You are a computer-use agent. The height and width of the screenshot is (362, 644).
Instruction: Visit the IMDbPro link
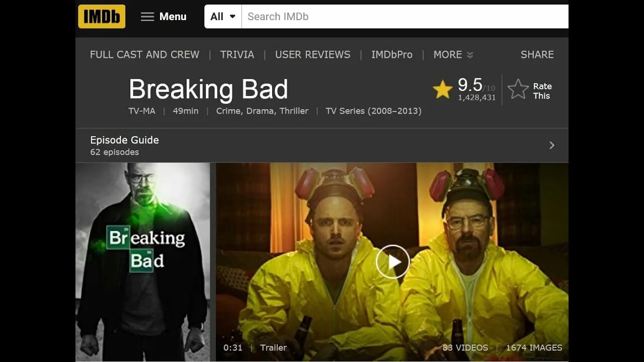pos(392,54)
